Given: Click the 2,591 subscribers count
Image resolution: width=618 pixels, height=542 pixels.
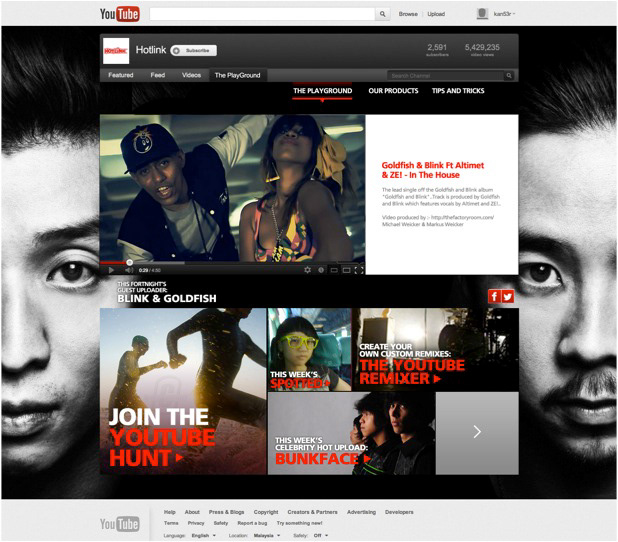Looking at the screenshot, I should point(437,50).
